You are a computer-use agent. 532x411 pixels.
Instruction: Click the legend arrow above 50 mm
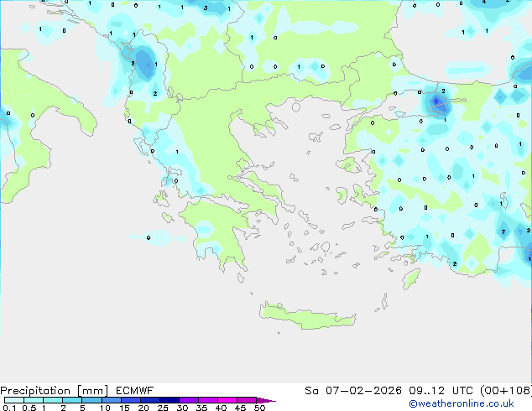point(266,400)
